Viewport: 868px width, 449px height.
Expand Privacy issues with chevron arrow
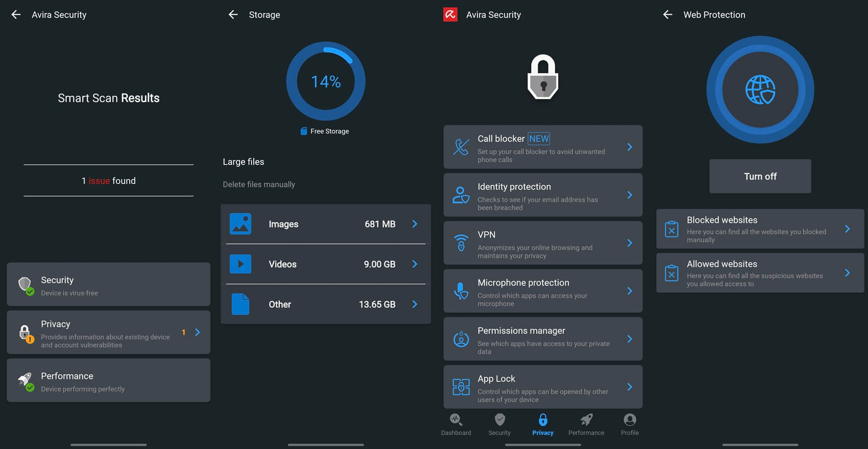tap(198, 332)
